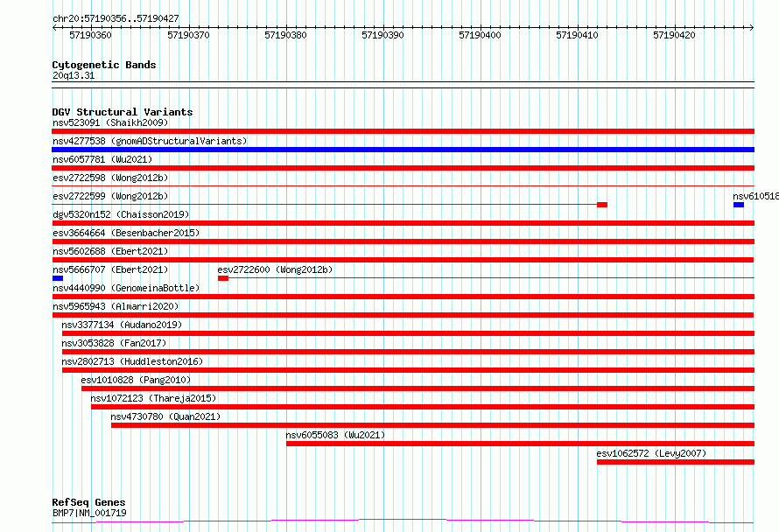Click the RefSeq Genes track title

pos(88,503)
